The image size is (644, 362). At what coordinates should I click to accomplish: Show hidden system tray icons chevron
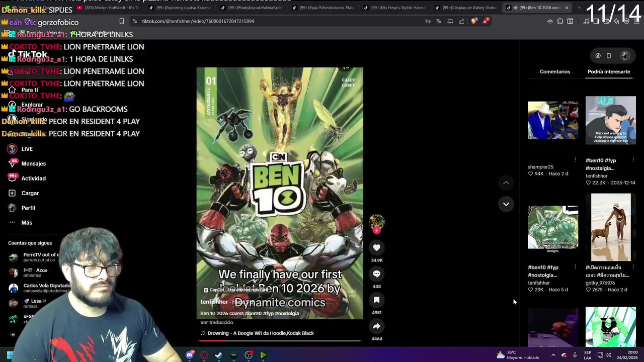(553, 355)
